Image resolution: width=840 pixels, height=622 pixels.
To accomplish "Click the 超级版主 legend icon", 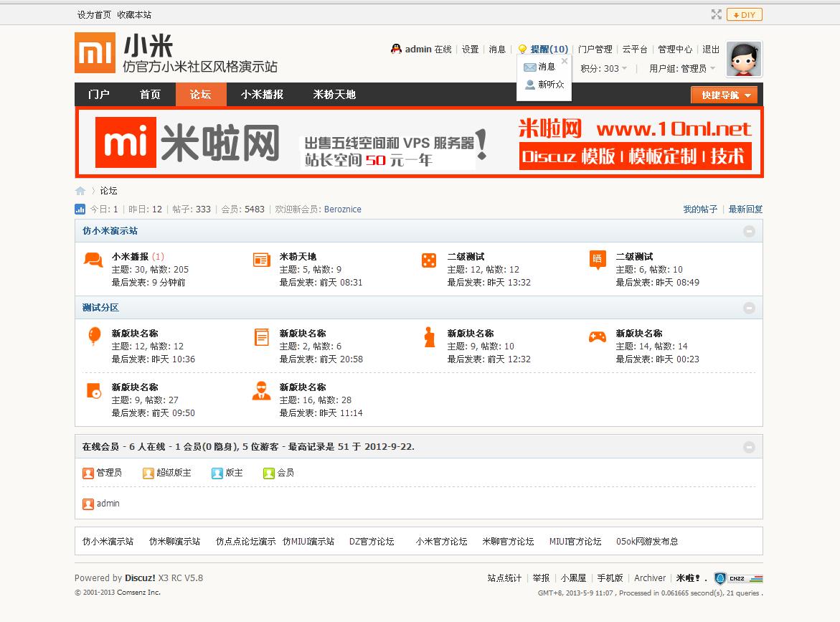I will coord(148,473).
